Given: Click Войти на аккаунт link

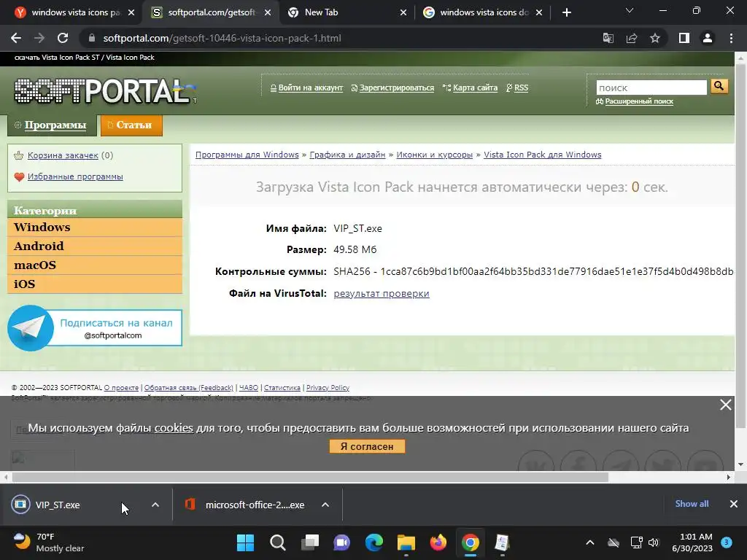Looking at the screenshot, I should coord(311,87).
